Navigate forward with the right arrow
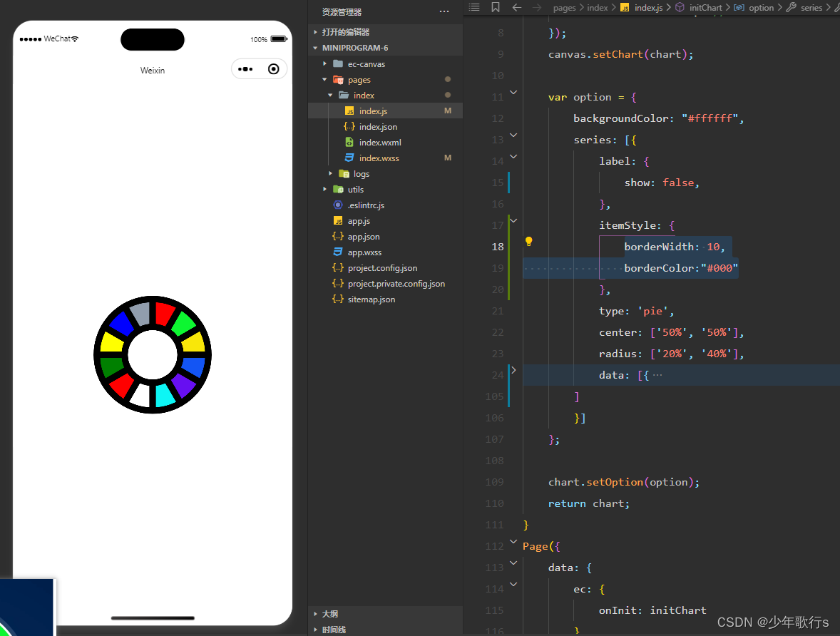Image resolution: width=840 pixels, height=636 pixels. pyautogui.click(x=537, y=8)
